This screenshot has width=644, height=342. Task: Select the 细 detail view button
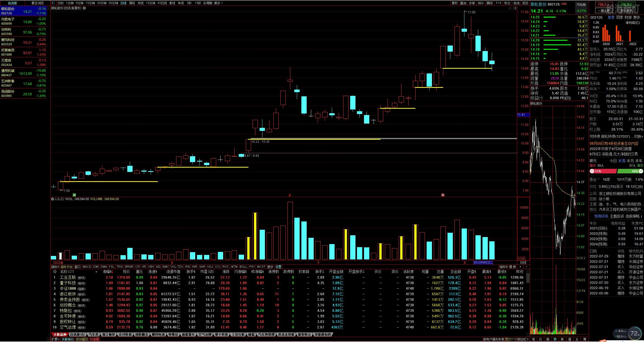548,339
